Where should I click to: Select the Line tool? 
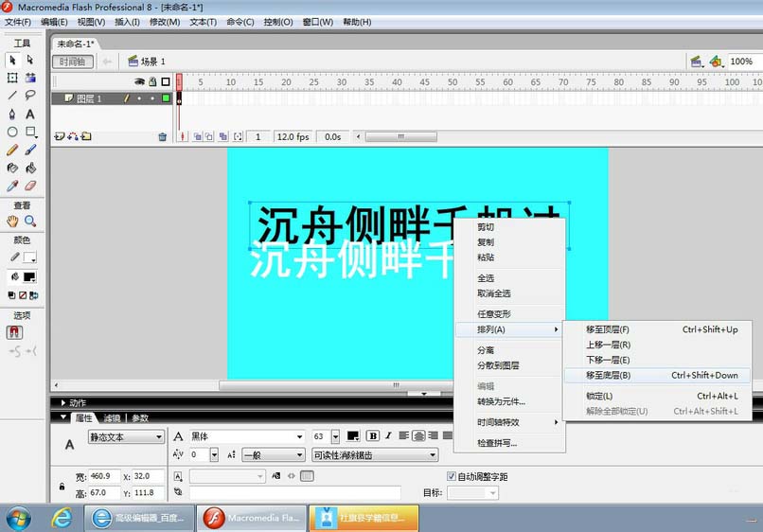pos(12,95)
